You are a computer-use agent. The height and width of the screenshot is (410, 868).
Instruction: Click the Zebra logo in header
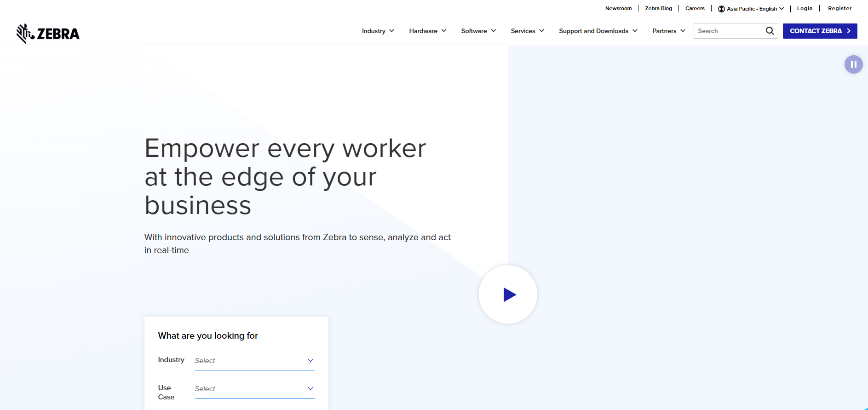click(48, 33)
